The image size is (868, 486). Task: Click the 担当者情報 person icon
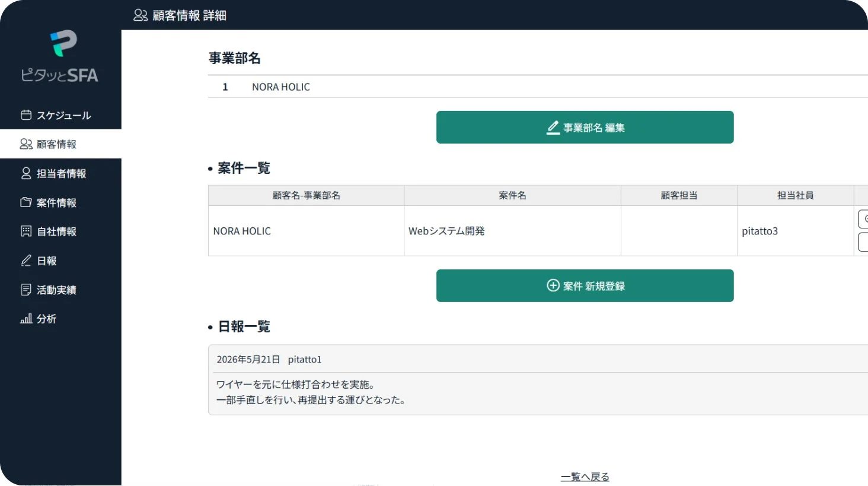coord(26,173)
